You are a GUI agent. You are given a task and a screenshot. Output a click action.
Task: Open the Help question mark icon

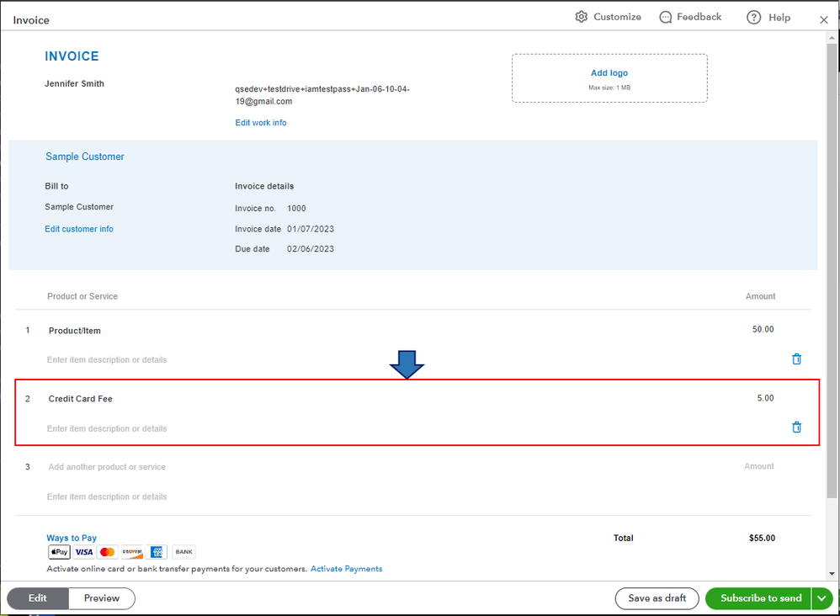[x=754, y=17]
